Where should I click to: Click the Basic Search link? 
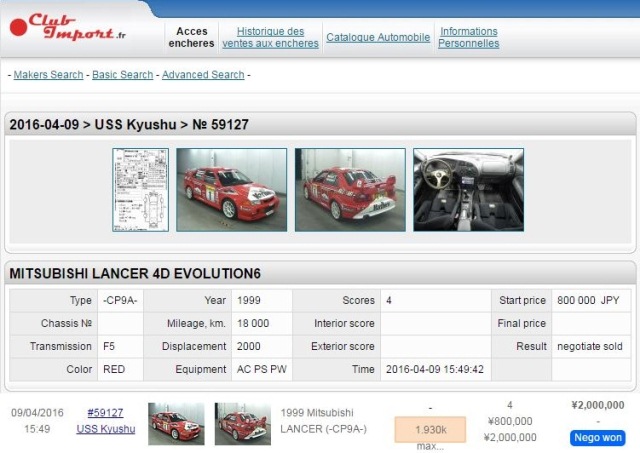click(x=123, y=75)
